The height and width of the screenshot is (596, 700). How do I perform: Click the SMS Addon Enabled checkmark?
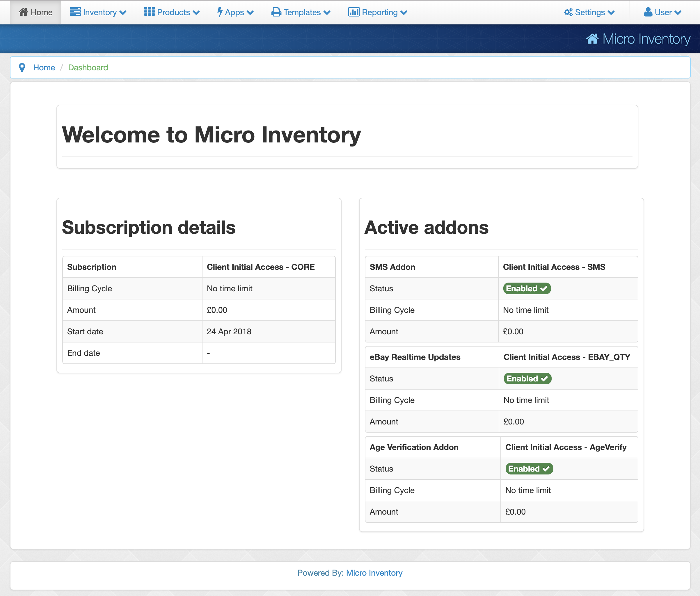click(543, 289)
